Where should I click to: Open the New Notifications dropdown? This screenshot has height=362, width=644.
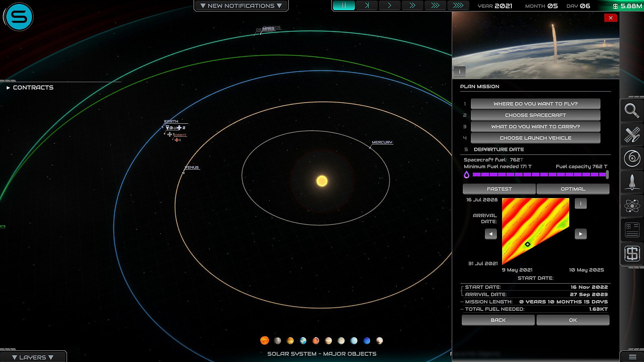click(241, 6)
